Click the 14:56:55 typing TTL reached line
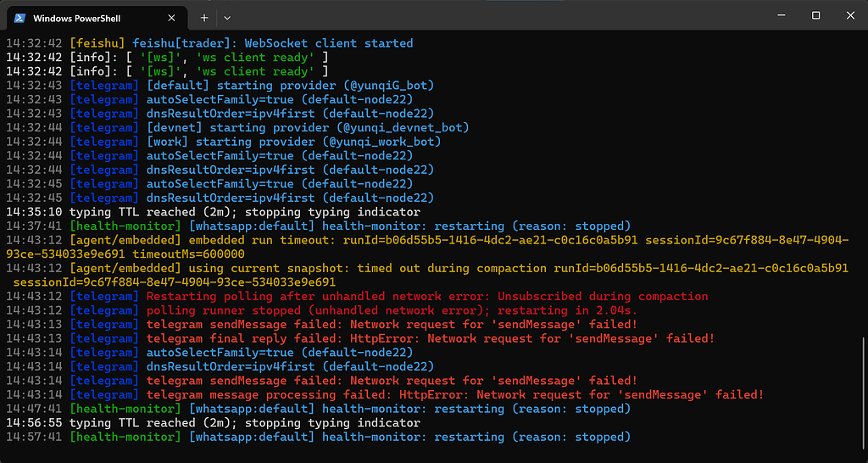The width and height of the screenshot is (868, 463). (x=213, y=423)
